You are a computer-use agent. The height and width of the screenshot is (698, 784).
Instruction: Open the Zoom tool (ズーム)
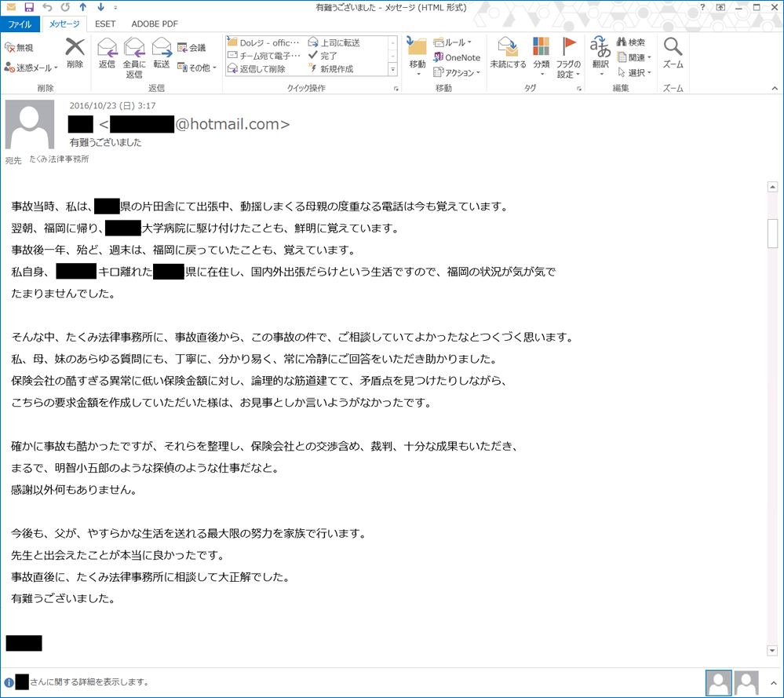click(x=672, y=55)
